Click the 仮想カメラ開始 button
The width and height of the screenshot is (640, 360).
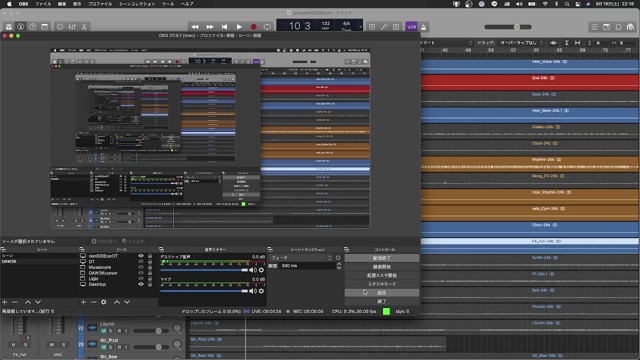click(x=382, y=275)
